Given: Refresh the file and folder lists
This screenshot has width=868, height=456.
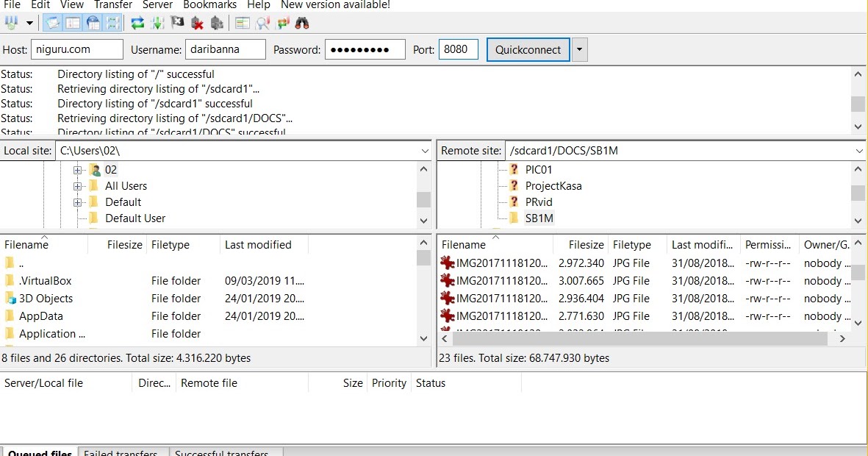Looking at the screenshot, I should coord(137,22).
